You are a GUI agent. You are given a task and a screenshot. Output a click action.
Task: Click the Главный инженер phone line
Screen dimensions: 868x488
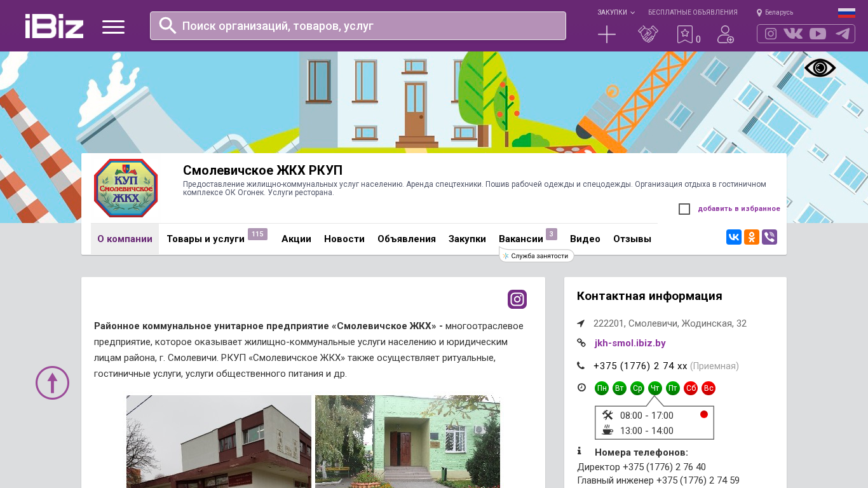658,480
